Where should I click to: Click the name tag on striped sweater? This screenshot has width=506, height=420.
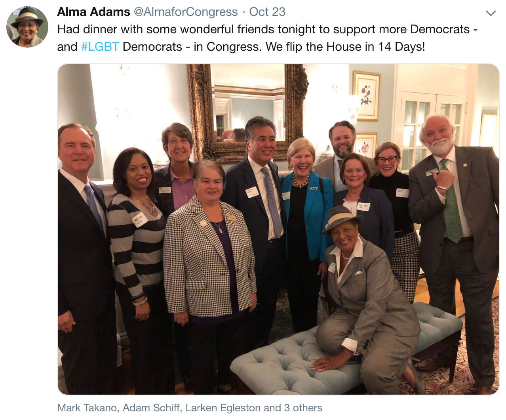[140, 220]
